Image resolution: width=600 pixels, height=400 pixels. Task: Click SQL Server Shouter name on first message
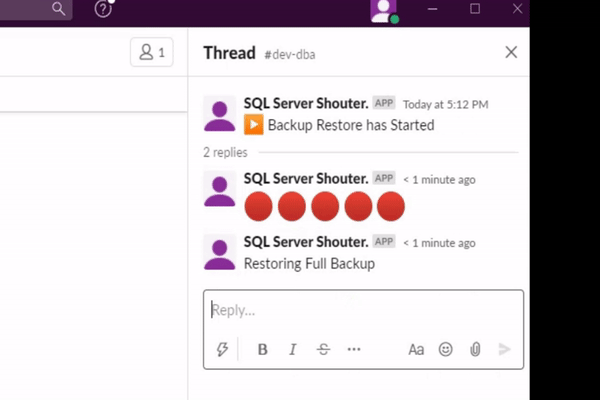(305, 104)
